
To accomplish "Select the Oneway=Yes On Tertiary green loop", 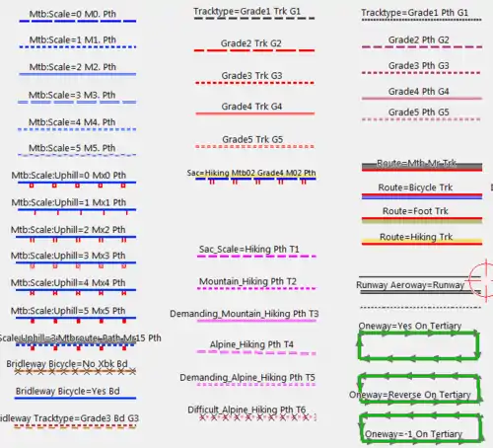I will click(418, 345).
